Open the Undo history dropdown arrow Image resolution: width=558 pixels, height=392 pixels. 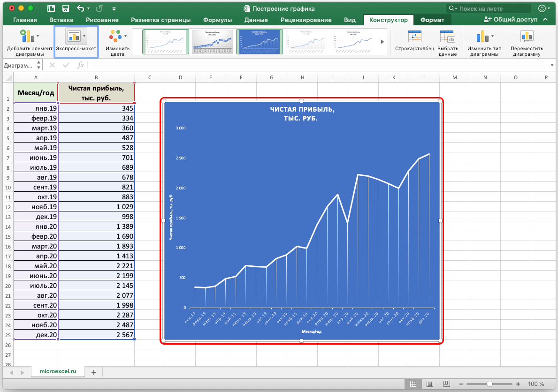click(x=88, y=8)
